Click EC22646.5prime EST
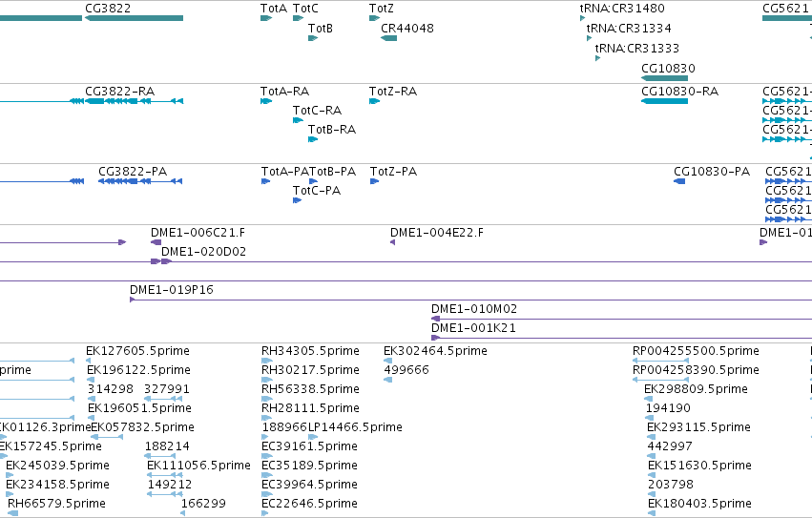 (265, 513)
